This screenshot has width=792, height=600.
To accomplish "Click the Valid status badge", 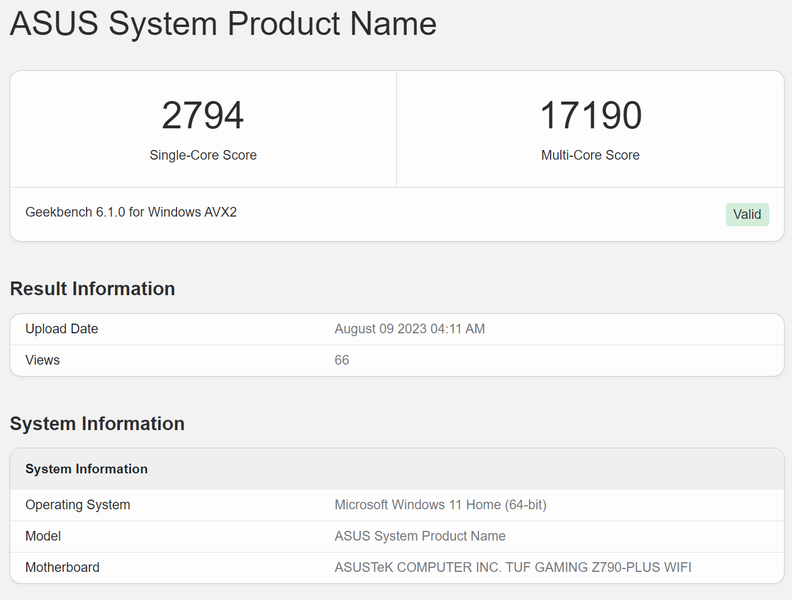I will click(747, 214).
